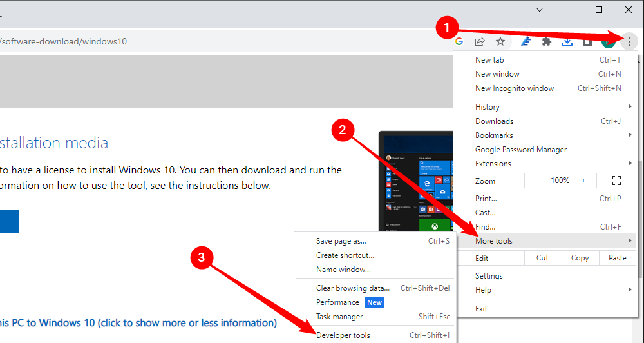
Task: Click the Paste button in Edit row
Action: [x=617, y=258]
